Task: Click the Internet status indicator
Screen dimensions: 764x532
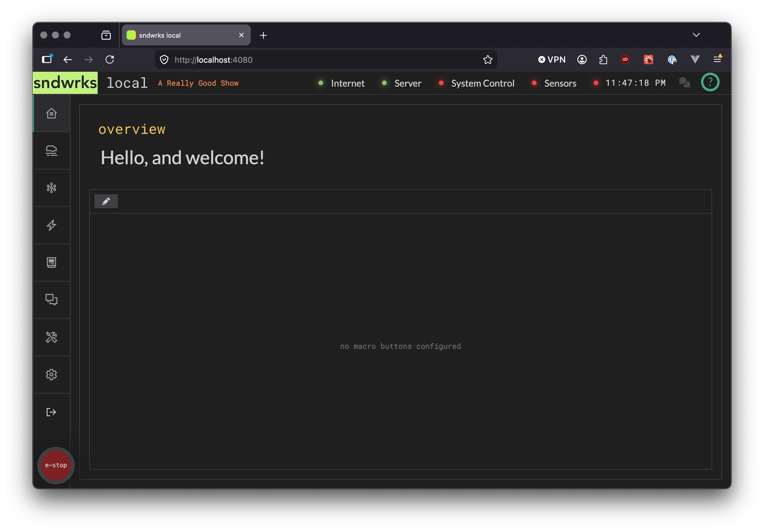Action: [341, 83]
